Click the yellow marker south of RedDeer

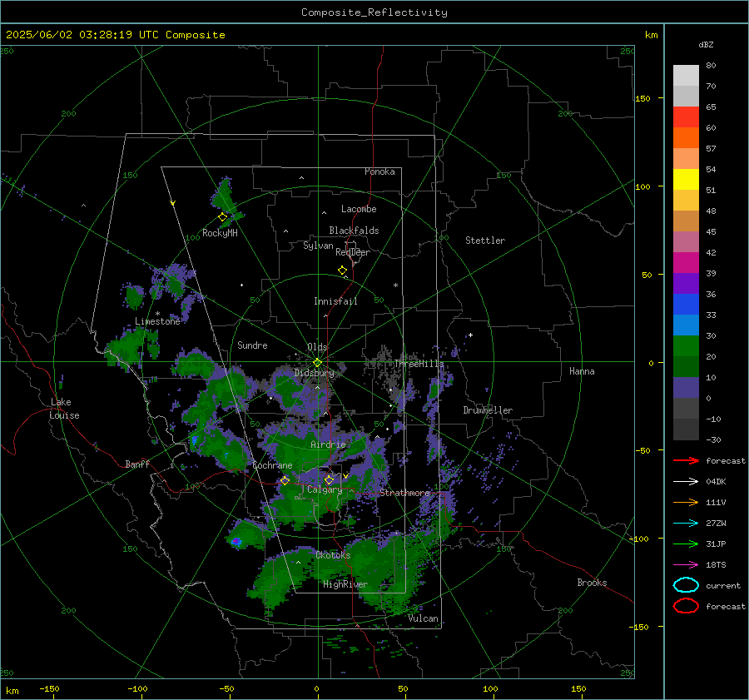(x=343, y=271)
